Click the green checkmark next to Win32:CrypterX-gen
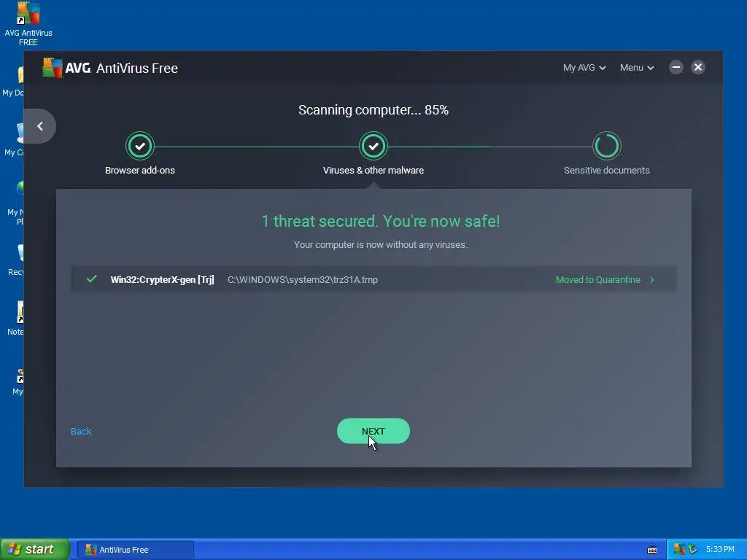This screenshot has height=560, width=747. tap(92, 279)
